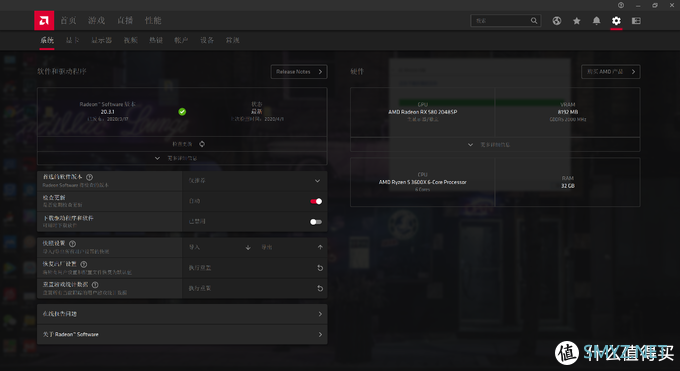
Task: Click the import snapshot down-arrow icon
Action: 248,247
